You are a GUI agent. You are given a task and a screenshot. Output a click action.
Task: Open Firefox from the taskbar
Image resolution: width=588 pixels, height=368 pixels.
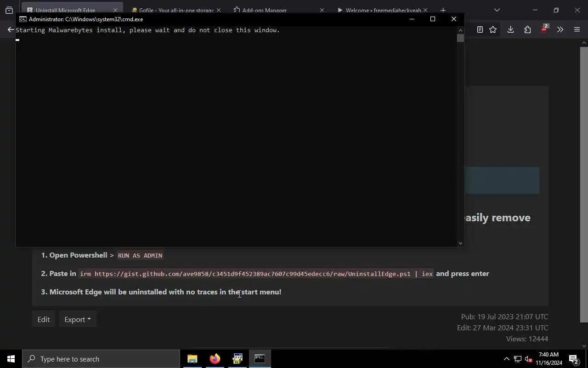pyautogui.click(x=215, y=359)
